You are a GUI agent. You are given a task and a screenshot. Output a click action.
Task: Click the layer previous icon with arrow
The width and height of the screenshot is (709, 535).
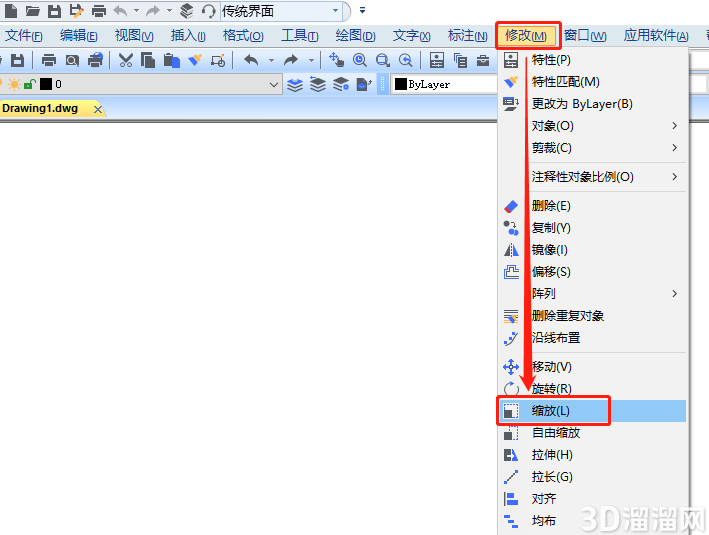tap(318, 84)
